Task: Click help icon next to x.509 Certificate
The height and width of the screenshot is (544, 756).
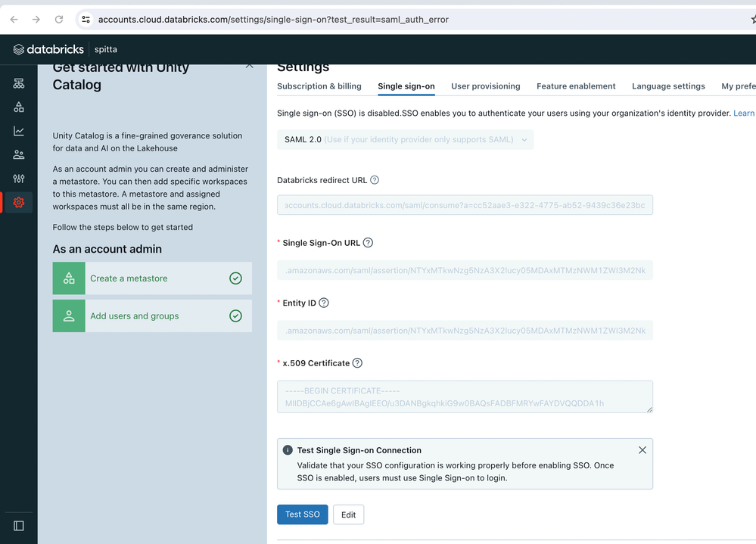Action: tap(358, 363)
